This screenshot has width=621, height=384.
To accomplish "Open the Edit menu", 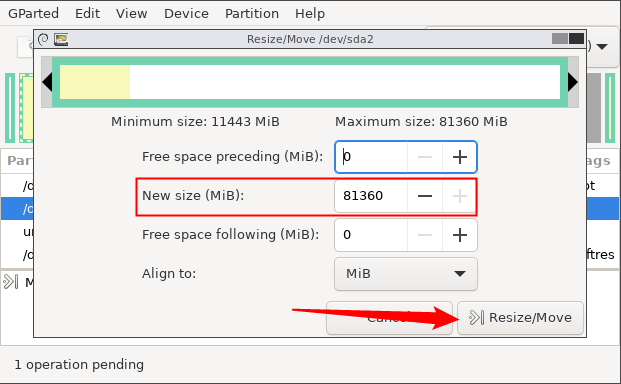I will pos(87,13).
